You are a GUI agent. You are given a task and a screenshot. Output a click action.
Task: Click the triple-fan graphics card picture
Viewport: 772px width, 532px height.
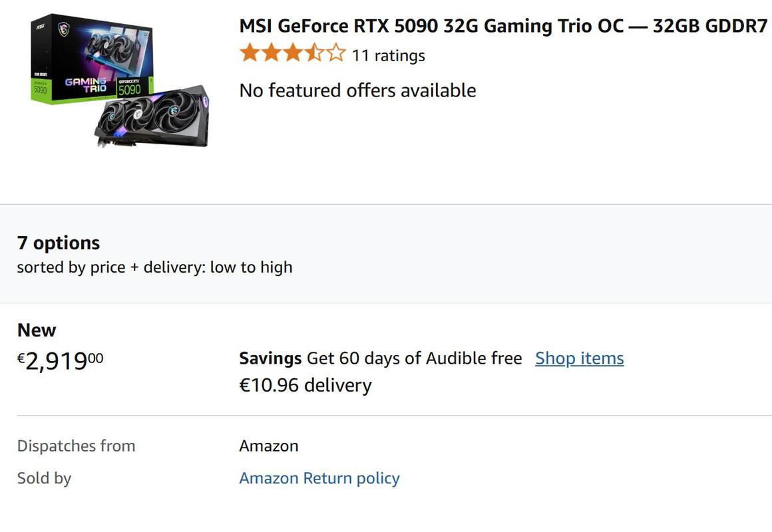(152, 117)
